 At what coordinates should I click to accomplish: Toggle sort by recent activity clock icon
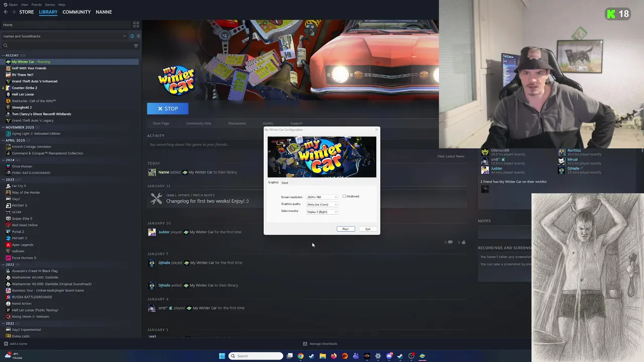click(132, 36)
